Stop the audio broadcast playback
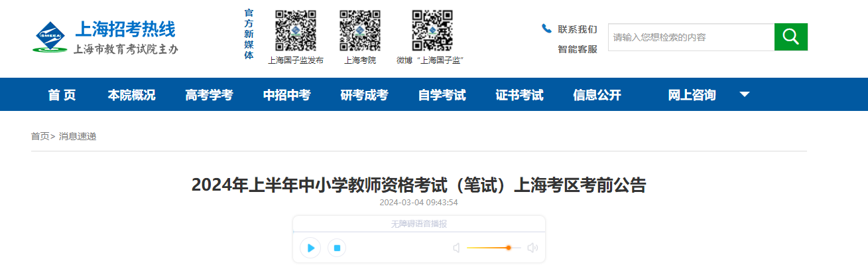The width and height of the screenshot is (868, 279). tap(337, 248)
